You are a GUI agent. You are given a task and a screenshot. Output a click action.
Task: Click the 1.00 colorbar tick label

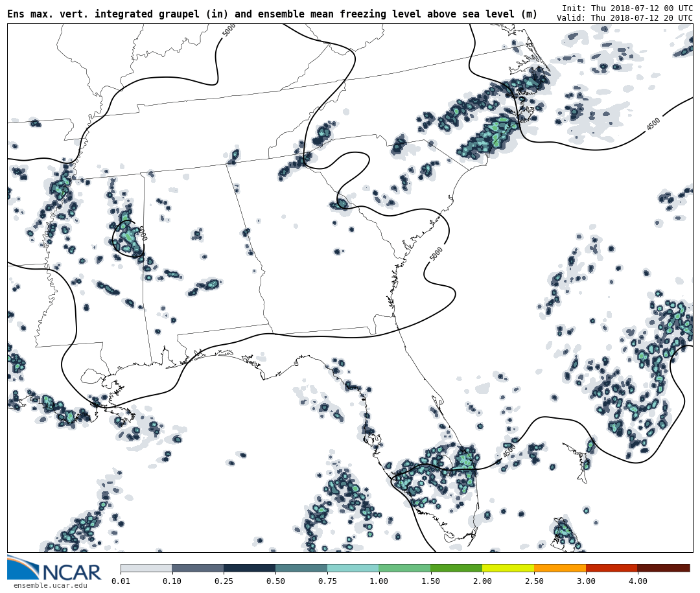click(379, 581)
